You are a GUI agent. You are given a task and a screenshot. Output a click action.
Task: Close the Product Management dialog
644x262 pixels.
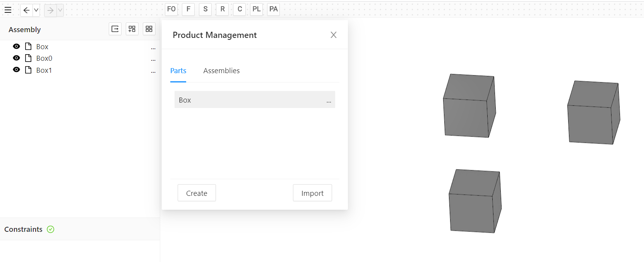(x=333, y=35)
